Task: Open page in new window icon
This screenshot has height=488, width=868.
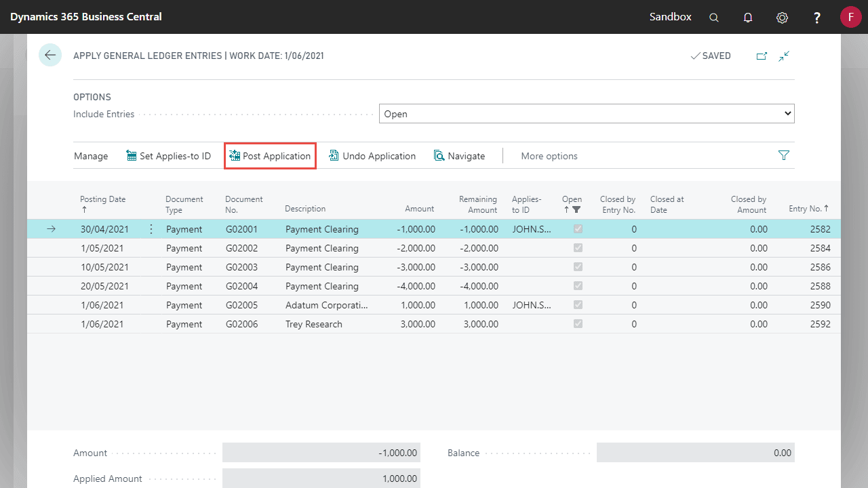Action: pos(762,56)
